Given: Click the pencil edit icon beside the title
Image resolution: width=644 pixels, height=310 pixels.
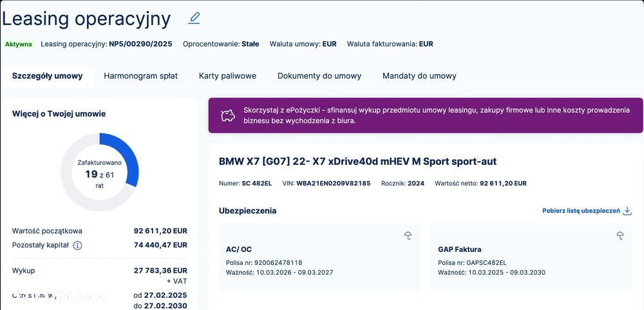Looking at the screenshot, I should pyautogui.click(x=194, y=19).
